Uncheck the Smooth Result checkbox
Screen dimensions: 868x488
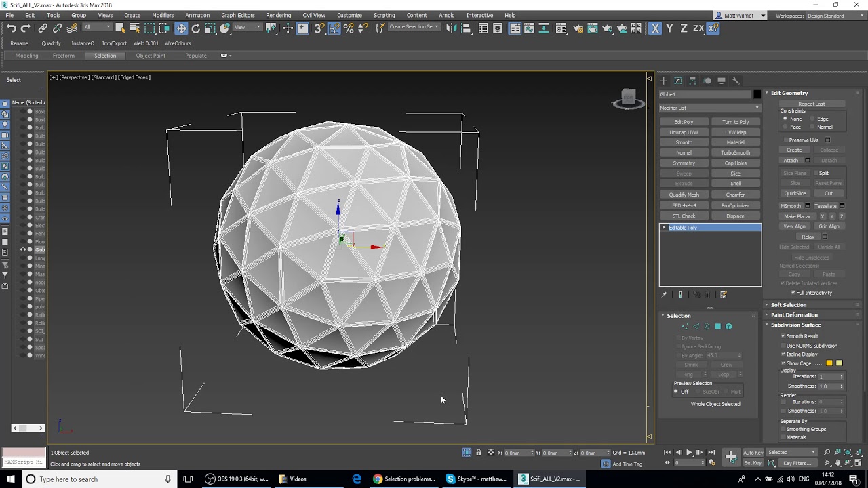point(783,336)
